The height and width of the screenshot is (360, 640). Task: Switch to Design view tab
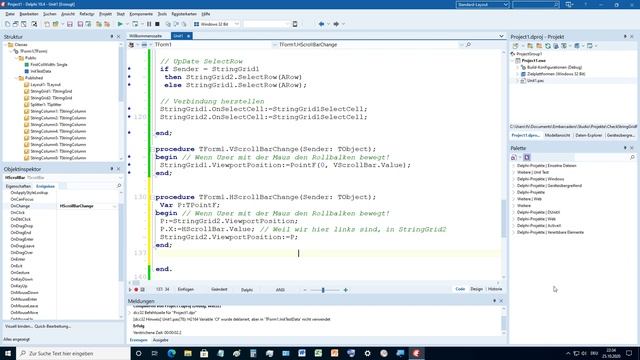pyautogui.click(x=476, y=289)
